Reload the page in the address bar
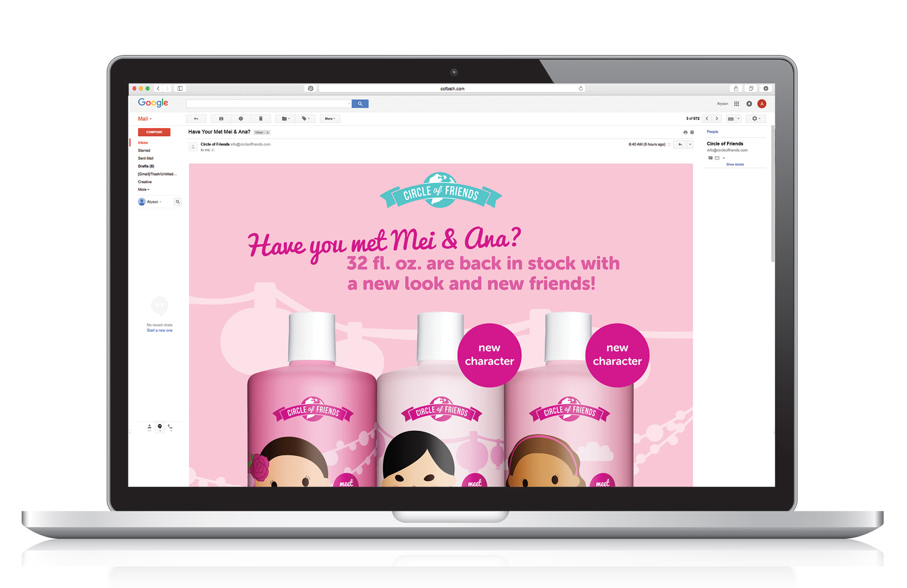This screenshot has width=907, height=588. (x=581, y=88)
